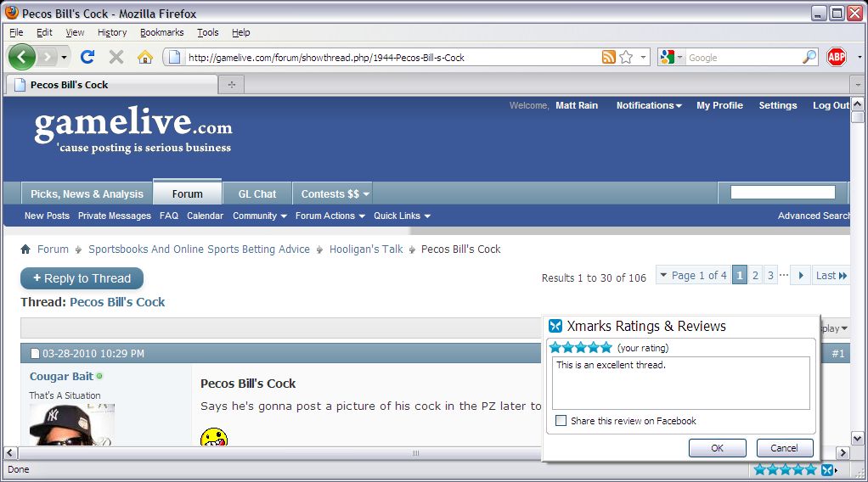Click the vertical scrollbar down arrow
This screenshot has width=868, height=482.
click(x=858, y=438)
